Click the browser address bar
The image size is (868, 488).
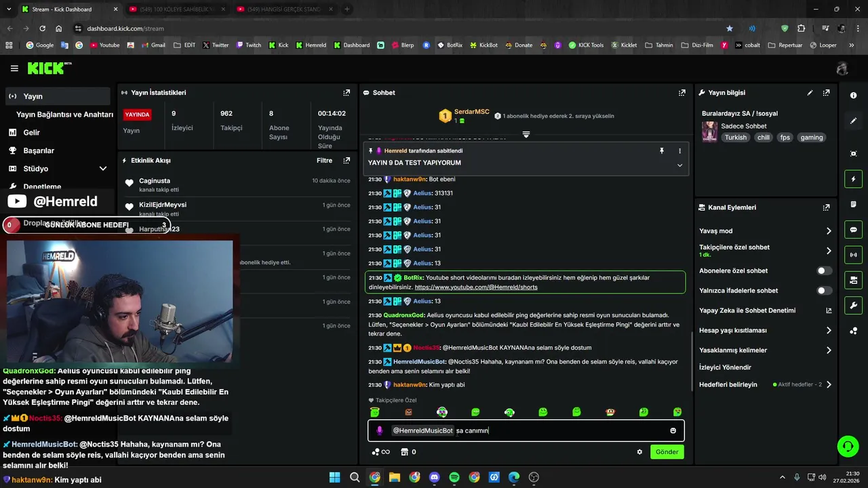[400, 28]
